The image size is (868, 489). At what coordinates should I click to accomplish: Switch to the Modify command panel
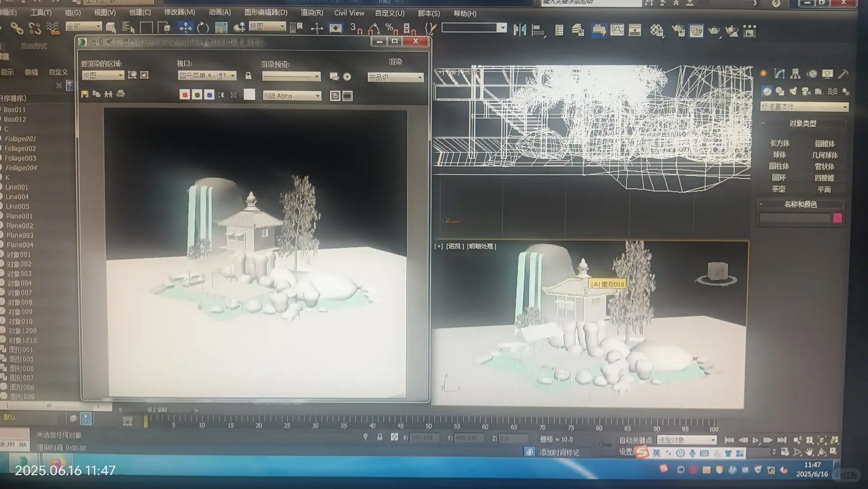pyautogui.click(x=779, y=74)
